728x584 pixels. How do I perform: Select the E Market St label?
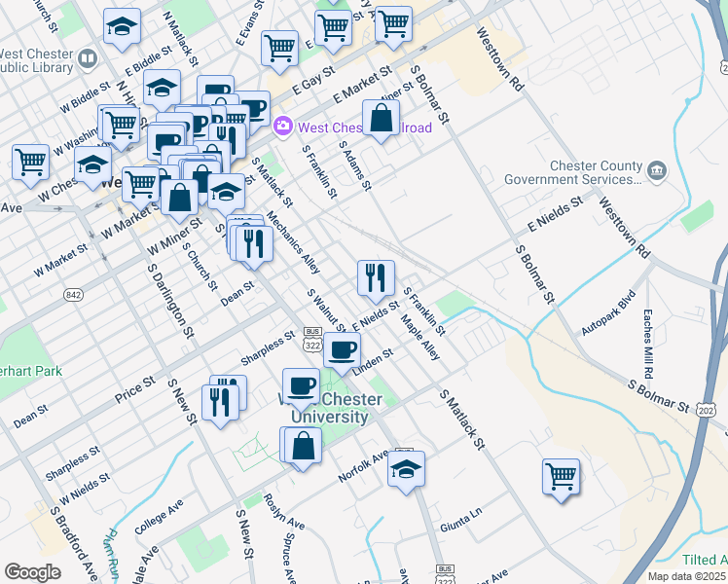363,84
